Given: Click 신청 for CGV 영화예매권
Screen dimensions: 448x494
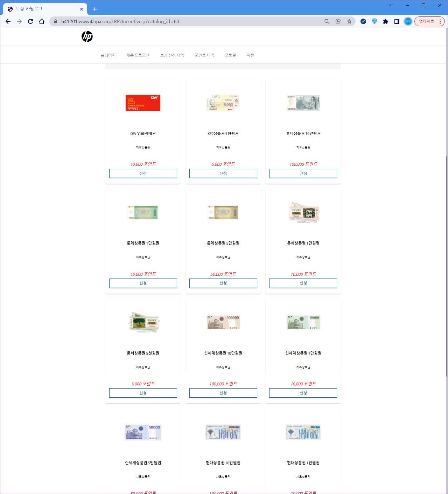Looking at the screenshot, I should pos(143,173).
